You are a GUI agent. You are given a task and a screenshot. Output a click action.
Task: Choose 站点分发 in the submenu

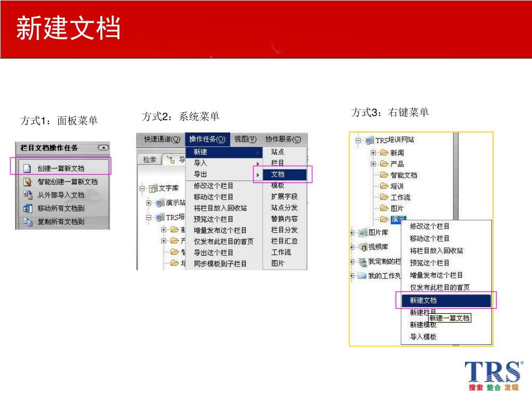point(284,208)
